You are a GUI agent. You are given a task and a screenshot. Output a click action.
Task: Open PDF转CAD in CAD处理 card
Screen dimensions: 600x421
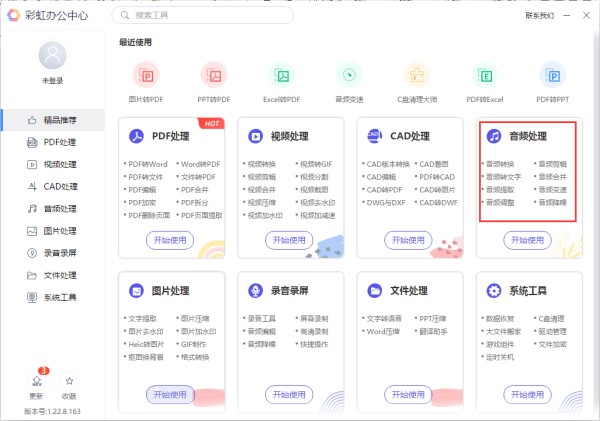point(437,177)
